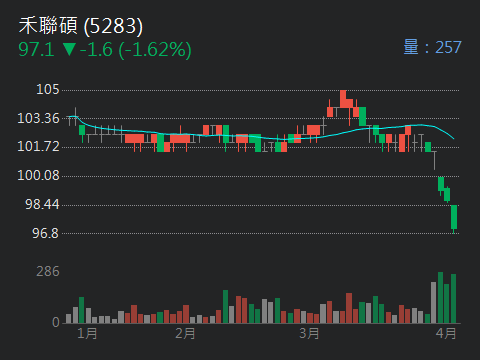Screen dimensions: 480x360
Task: Click the 4月 date axis label
Action: click(x=446, y=333)
